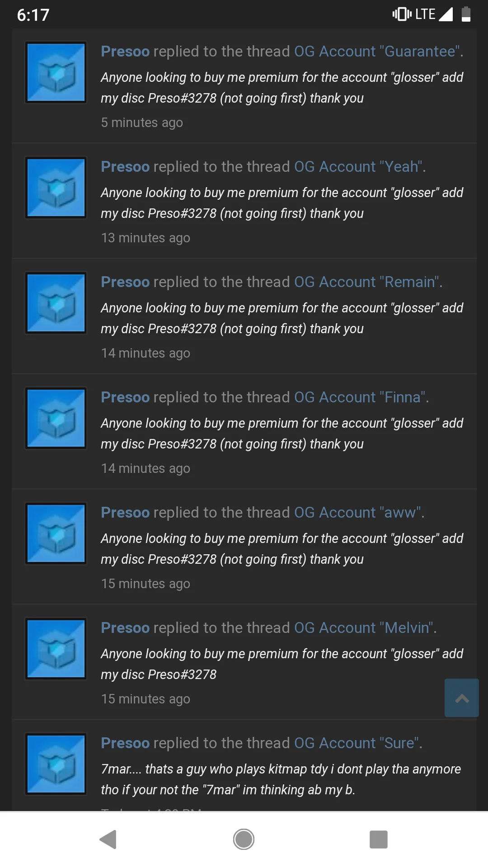Open Presoo's profile from the "Guarantee" entry
The height and width of the screenshot is (868, 488).
(125, 52)
